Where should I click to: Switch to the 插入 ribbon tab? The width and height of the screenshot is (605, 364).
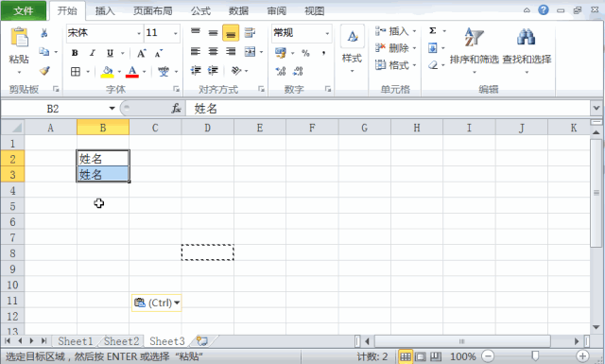pos(105,10)
